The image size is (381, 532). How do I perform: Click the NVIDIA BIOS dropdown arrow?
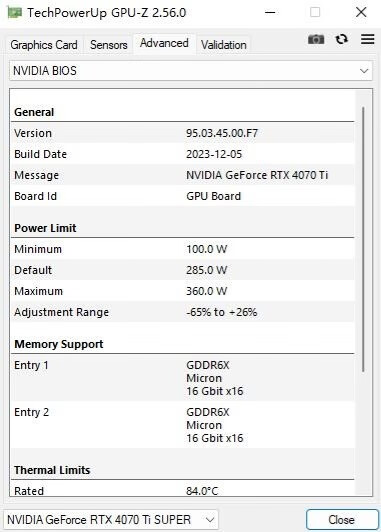(364, 71)
